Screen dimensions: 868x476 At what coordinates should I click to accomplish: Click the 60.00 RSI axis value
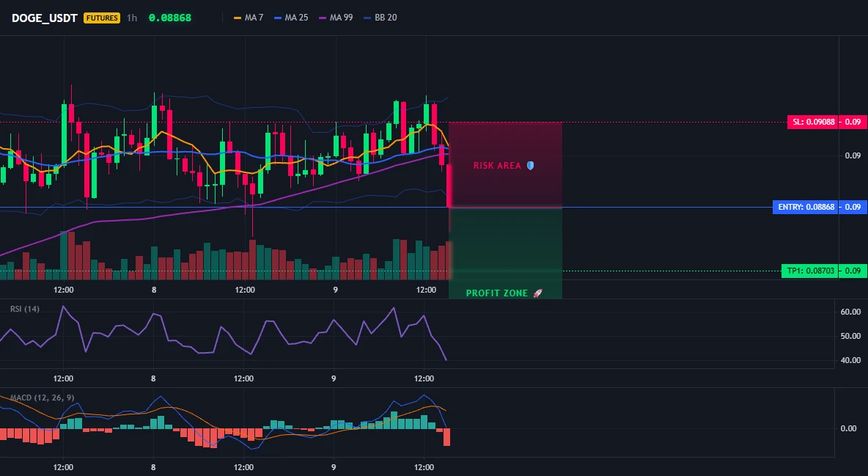pyautogui.click(x=850, y=312)
